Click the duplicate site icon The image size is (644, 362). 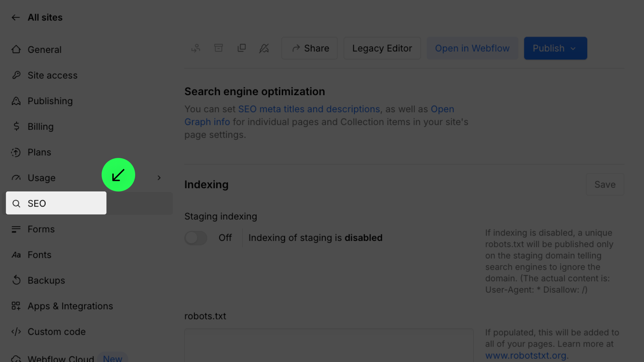coord(241,48)
